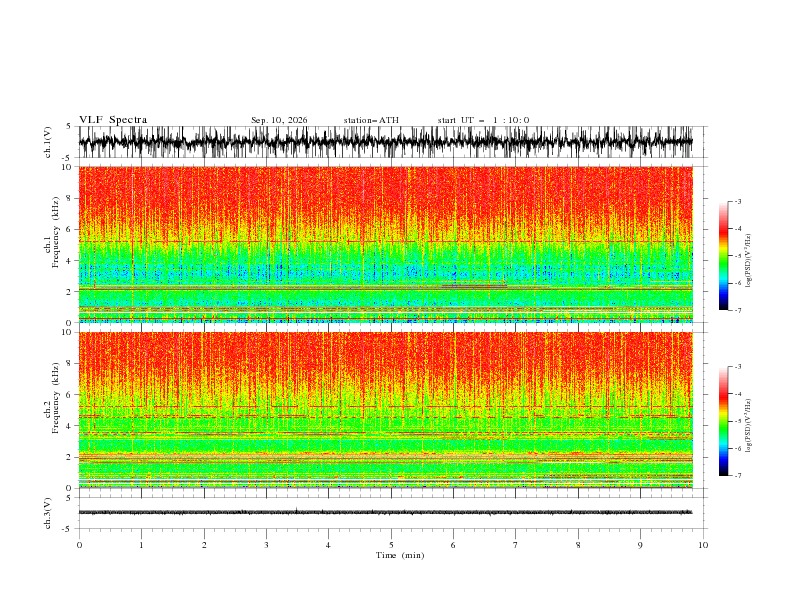This screenshot has width=792, height=612.
Task: Click the ch.1(V) axis label
Action: pyautogui.click(x=48, y=142)
